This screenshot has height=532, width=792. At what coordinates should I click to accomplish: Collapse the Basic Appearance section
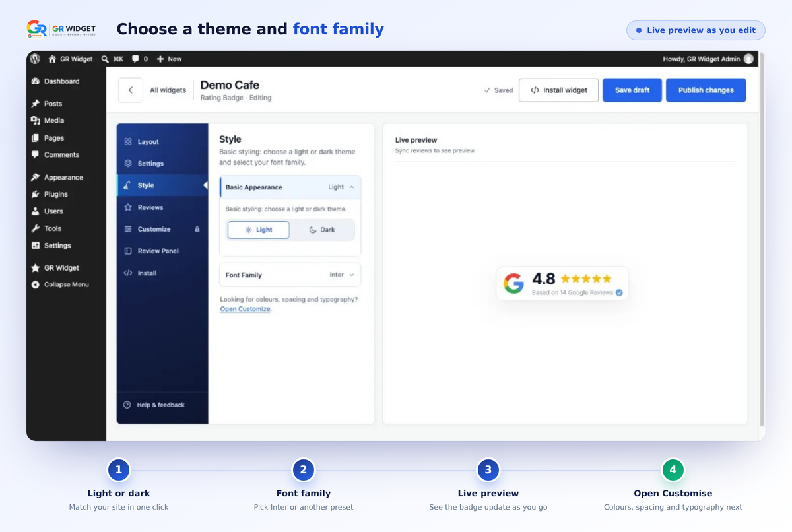(x=290, y=187)
